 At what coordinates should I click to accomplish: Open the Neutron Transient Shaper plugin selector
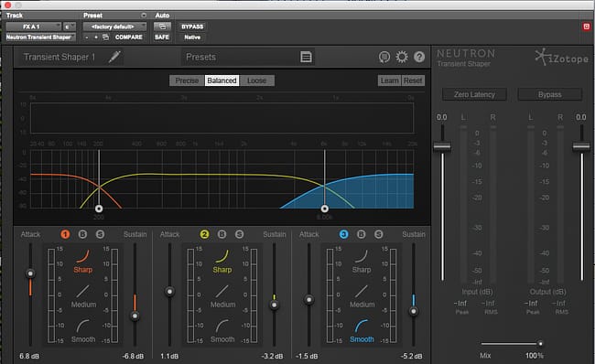[40, 37]
